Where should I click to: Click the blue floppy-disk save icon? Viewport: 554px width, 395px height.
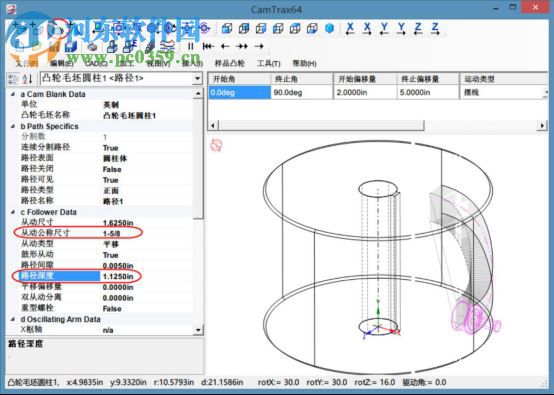click(71, 46)
